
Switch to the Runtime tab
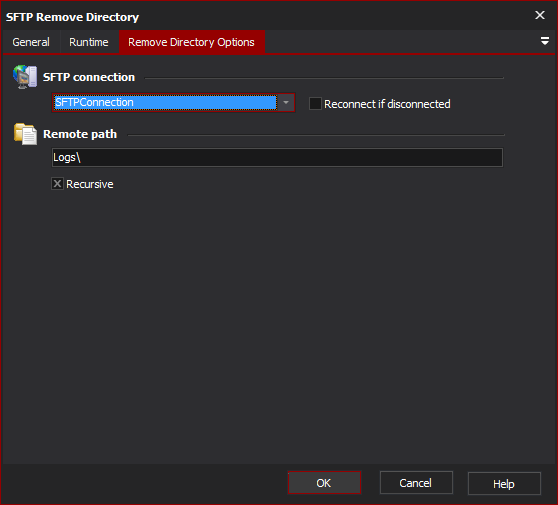click(89, 42)
